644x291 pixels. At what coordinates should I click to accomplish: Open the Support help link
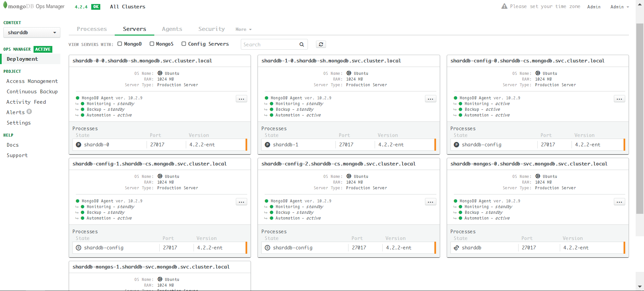tap(17, 155)
